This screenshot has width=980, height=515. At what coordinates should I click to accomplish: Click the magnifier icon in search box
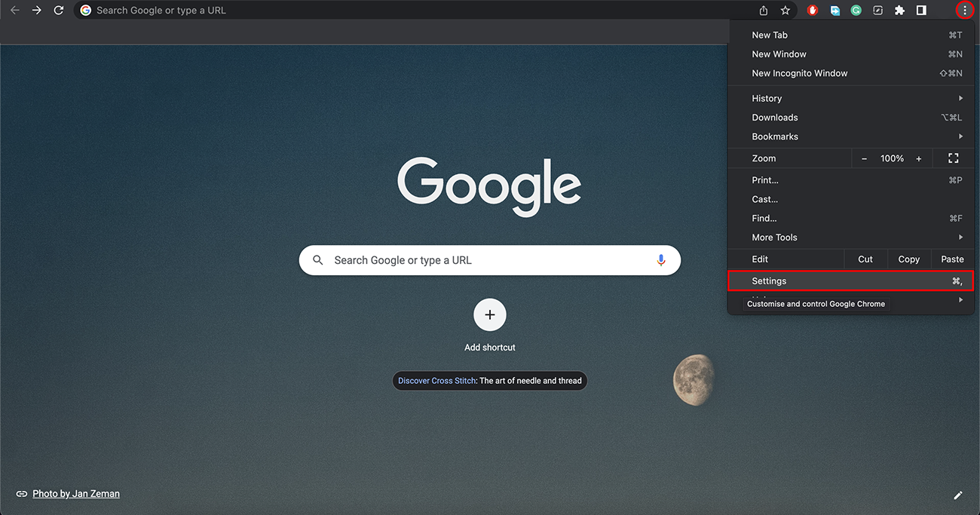(x=318, y=260)
